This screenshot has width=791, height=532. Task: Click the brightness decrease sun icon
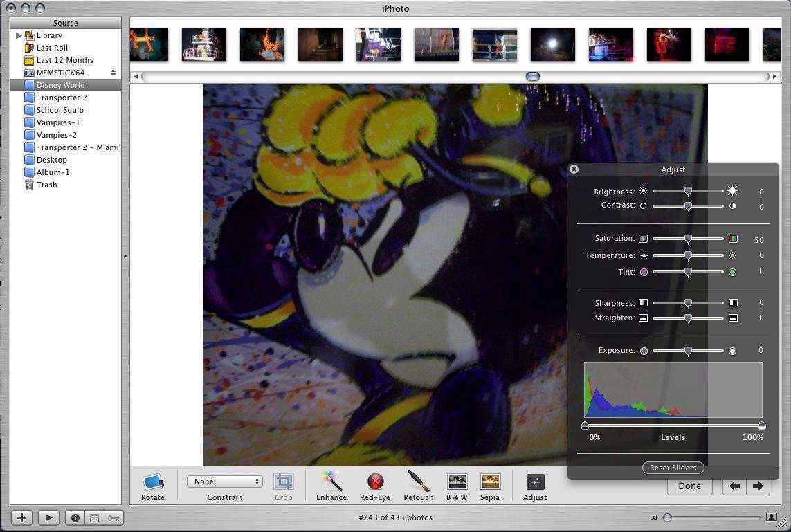click(643, 191)
